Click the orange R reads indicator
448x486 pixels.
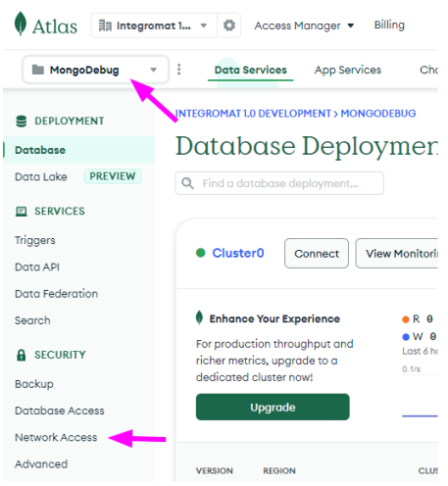coord(406,319)
